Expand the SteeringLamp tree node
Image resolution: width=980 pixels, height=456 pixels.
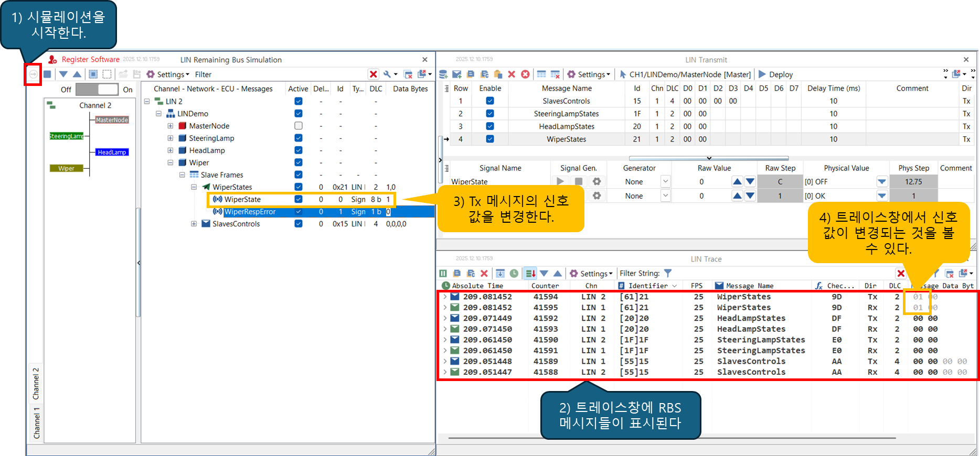pos(171,138)
